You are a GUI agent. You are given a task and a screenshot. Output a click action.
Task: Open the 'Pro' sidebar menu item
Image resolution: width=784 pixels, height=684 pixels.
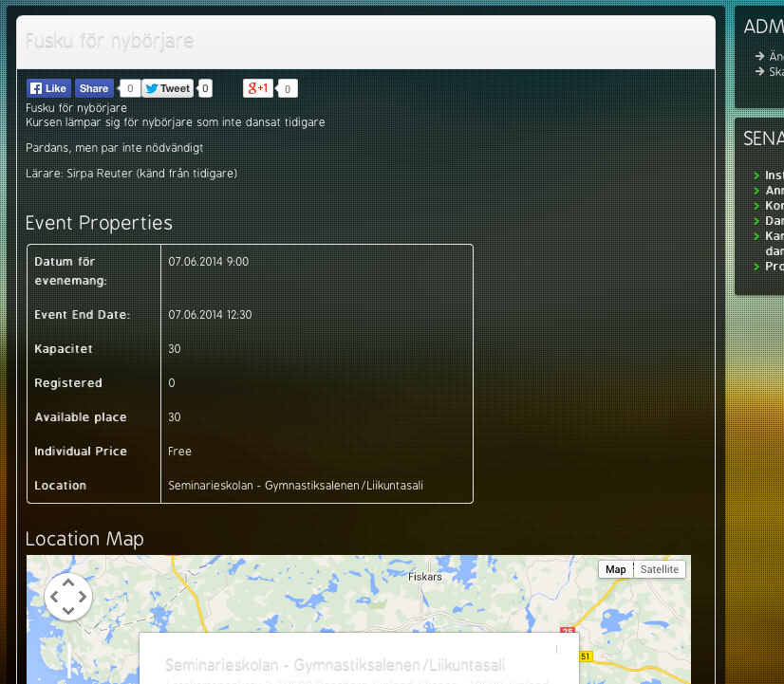point(774,267)
